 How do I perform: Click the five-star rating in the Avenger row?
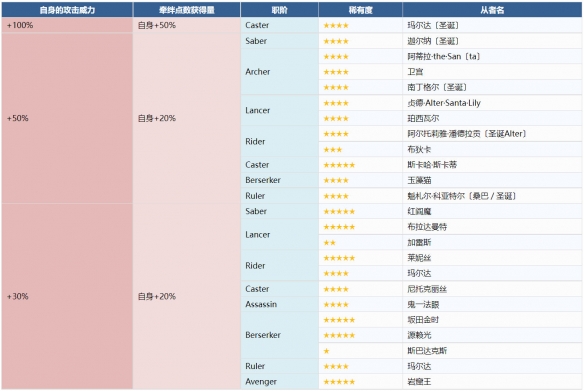click(x=339, y=382)
